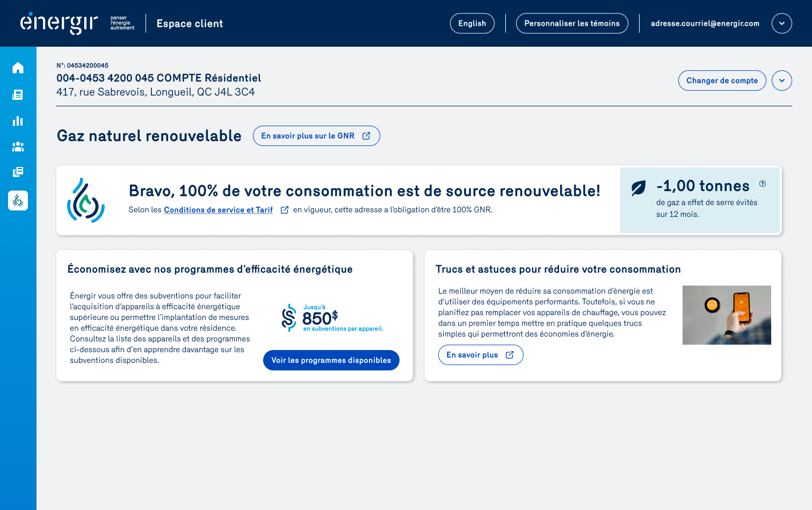Click the adresse.courriel@energir.com account email

[705, 24]
